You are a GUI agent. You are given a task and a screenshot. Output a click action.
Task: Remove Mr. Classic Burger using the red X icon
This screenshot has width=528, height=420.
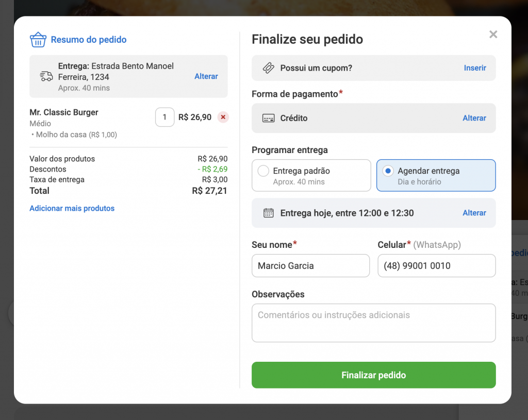click(223, 117)
